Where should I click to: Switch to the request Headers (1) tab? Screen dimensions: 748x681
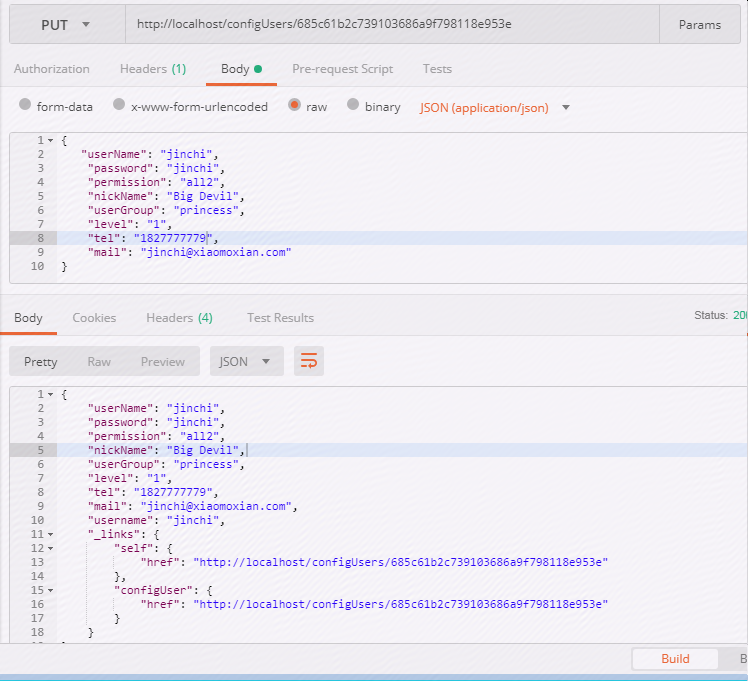coord(153,69)
